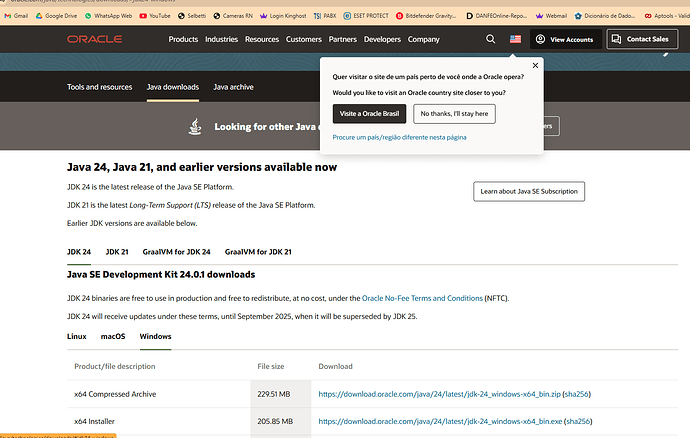The image size is (690, 438).
Task: Open the Gmail bookmark
Action: pyautogui.click(x=16, y=16)
